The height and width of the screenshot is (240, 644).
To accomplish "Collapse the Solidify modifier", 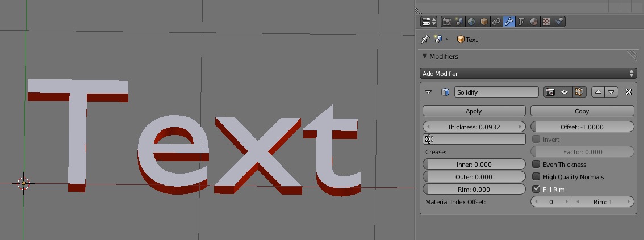I will click(429, 92).
